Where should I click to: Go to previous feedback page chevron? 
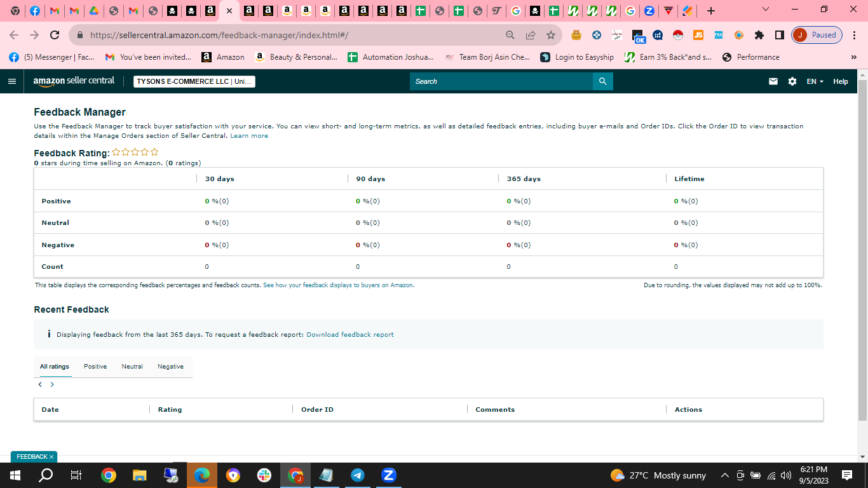click(40, 384)
